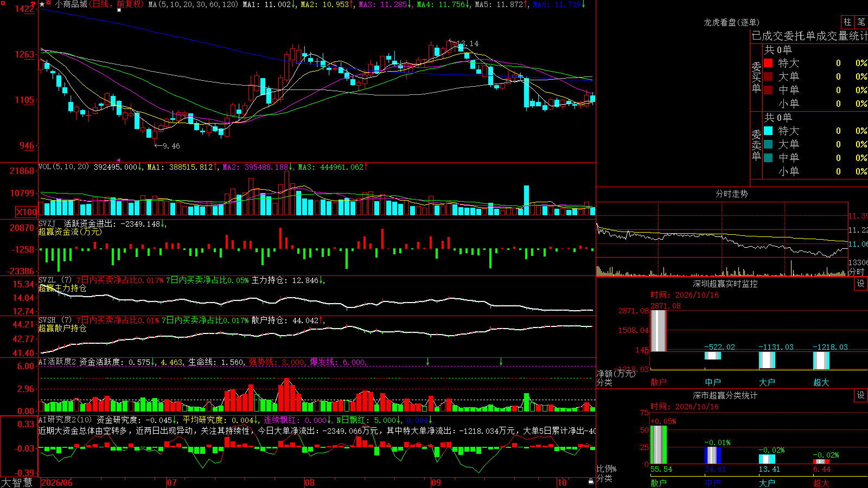This screenshot has width=868, height=488.
Task: Click the AI研究度2(10) indicator label
Action: (x=65, y=420)
